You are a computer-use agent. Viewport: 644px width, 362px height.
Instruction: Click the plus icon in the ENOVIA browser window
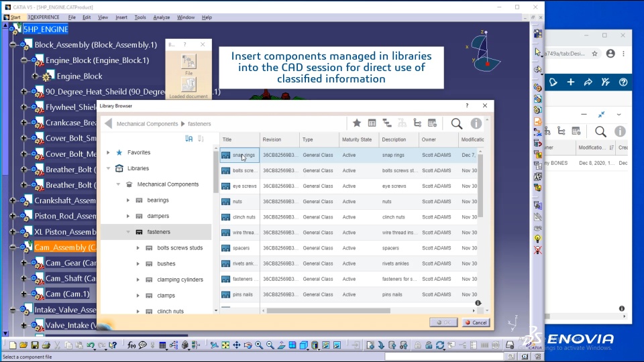tap(570, 82)
